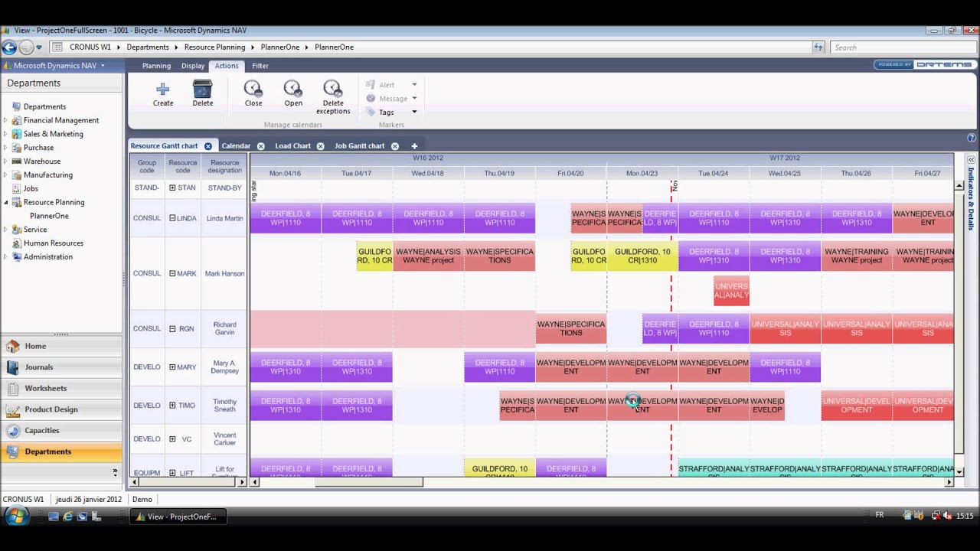Open the Human Resources tree item
Screen dimensions: 980x551
click(x=53, y=243)
